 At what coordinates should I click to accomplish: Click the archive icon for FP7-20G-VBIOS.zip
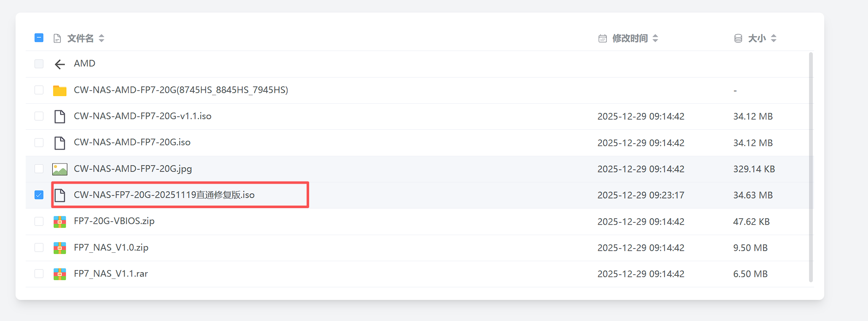point(60,222)
